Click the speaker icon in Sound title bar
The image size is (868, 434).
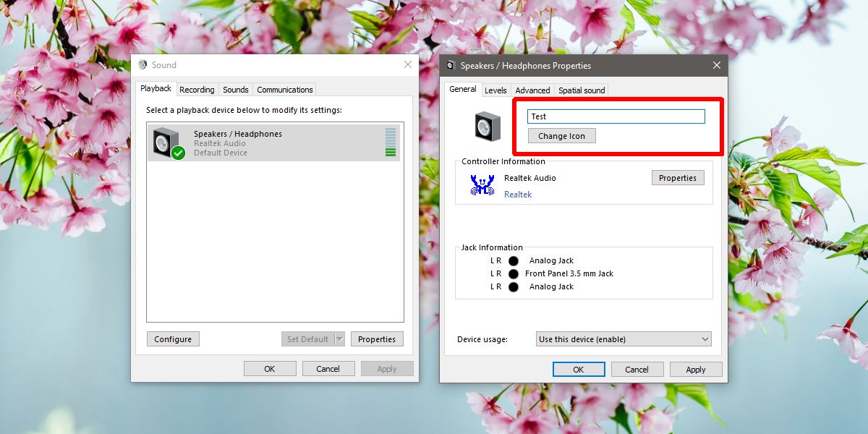click(x=142, y=65)
